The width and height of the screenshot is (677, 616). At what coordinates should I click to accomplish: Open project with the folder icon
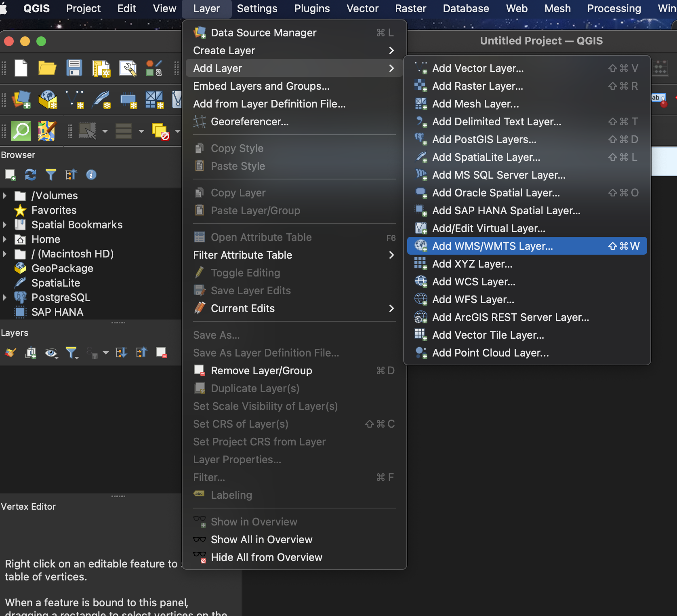coord(47,68)
